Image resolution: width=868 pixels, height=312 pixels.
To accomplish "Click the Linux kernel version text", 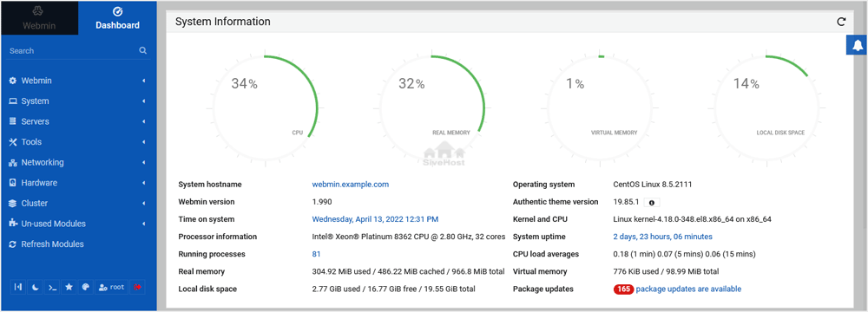I will click(x=692, y=219).
